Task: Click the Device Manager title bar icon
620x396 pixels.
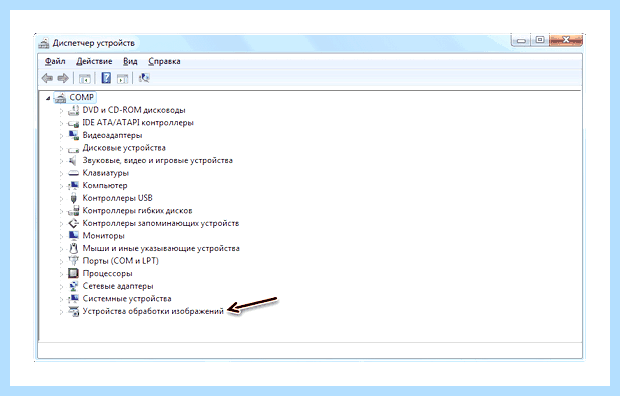Action: 44,43
